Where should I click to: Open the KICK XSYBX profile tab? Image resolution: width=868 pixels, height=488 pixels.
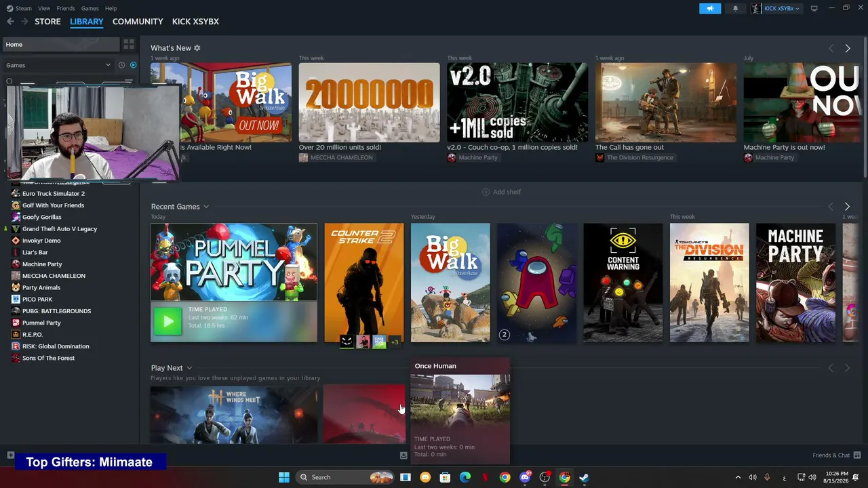click(195, 22)
